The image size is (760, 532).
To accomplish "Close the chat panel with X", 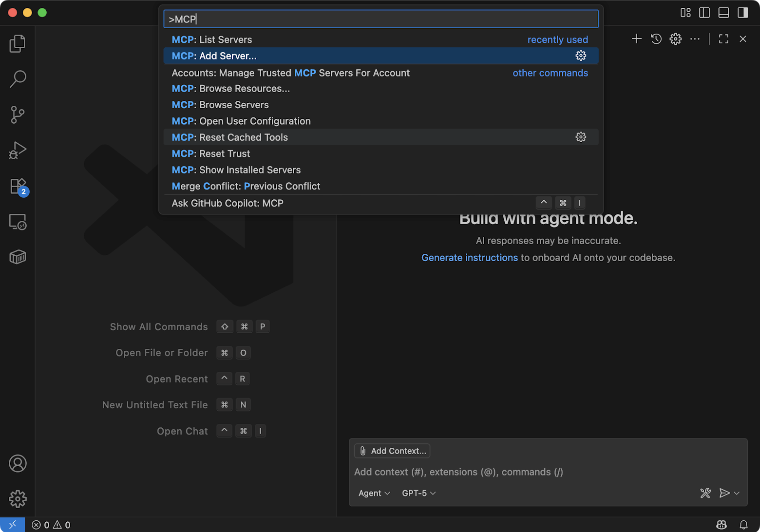I will coord(743,39).
